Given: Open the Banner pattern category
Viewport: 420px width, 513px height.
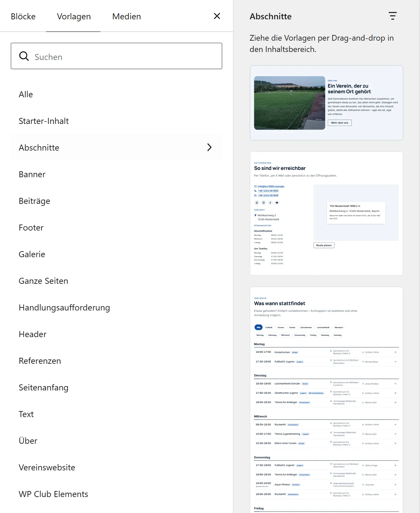Looking at the screenshot, I should tap(116, 174).
